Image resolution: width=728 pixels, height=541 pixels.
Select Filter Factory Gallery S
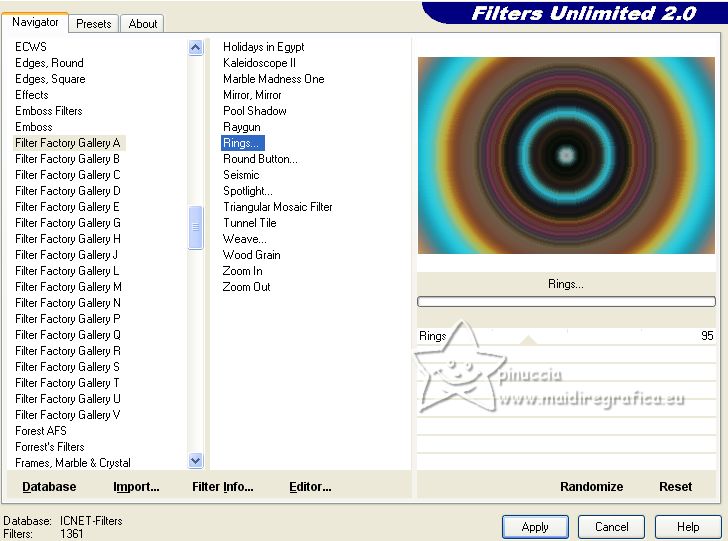[x=67, y=367]
